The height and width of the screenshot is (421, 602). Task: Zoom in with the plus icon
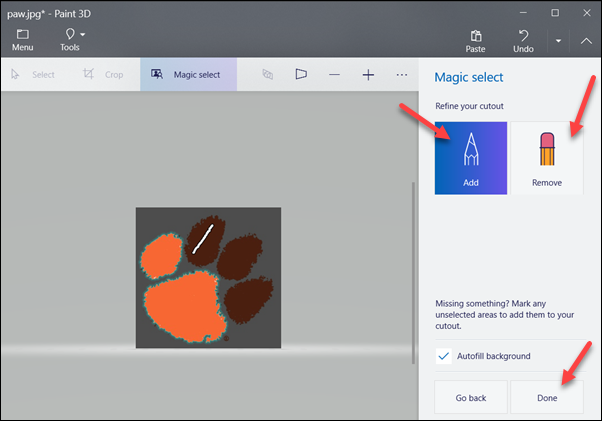368,75
